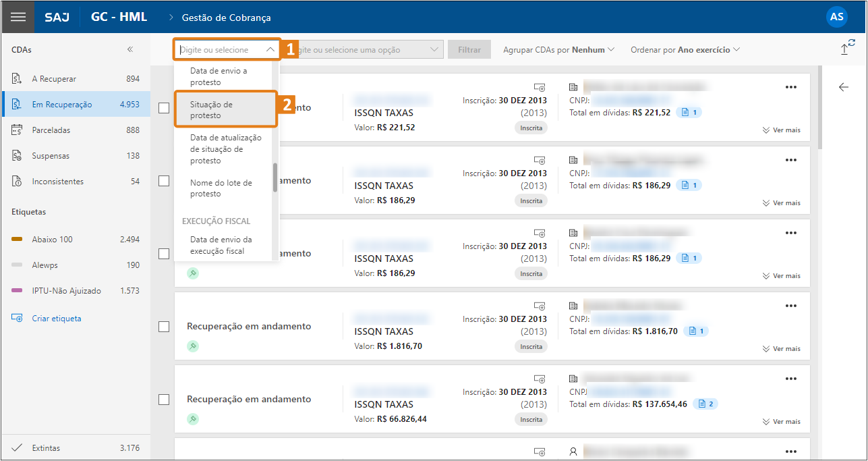Select Situação de protesto filter option
This screenshot has width=868, height=461.
(x=225, y=110)
